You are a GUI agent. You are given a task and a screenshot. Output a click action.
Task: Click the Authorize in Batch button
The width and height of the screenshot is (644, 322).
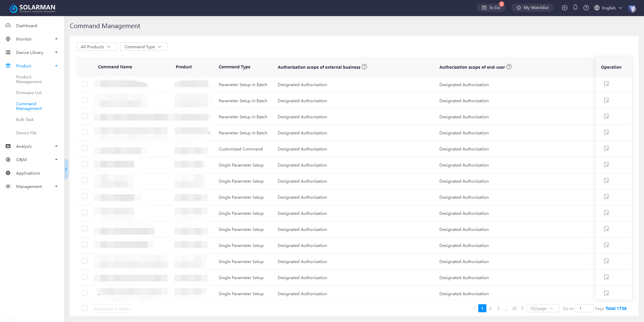coord(112,309)
